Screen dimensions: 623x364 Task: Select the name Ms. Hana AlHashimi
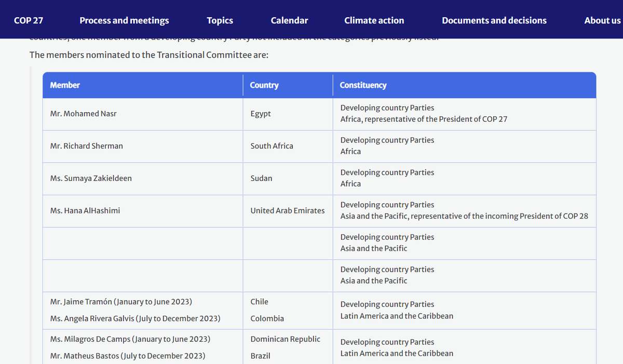[85, 211]
